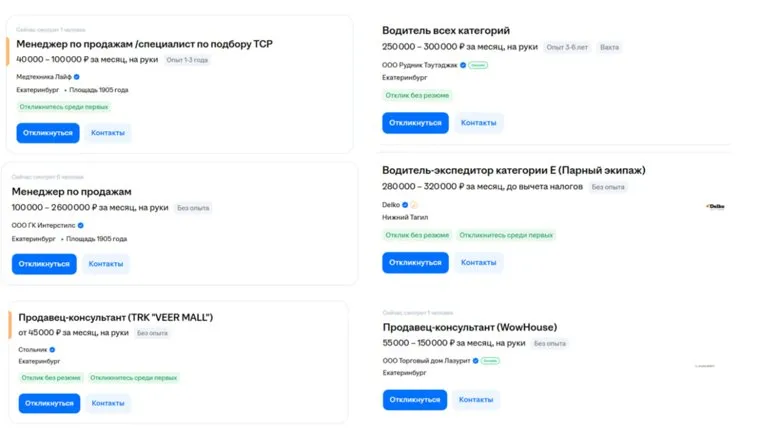Click verified badge next to Медтехника Лайф
This screenshot has width=760, height=432.
point(76,76)
